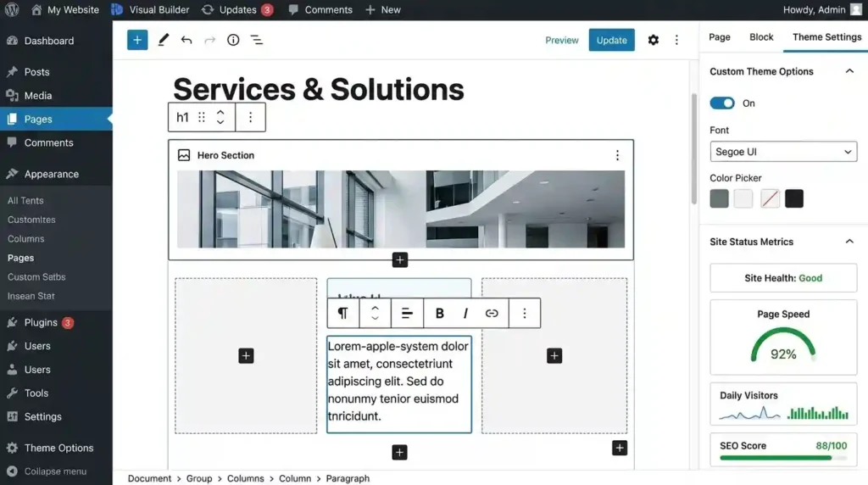Viewport: 868px width, 485px height.
Task: Open document info details icon
Action: point(233,40)
